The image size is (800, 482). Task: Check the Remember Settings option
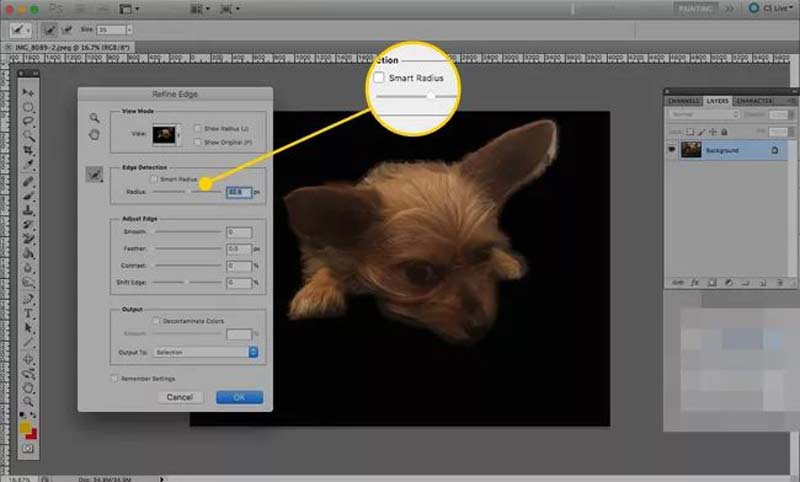(x=115, y=378)
